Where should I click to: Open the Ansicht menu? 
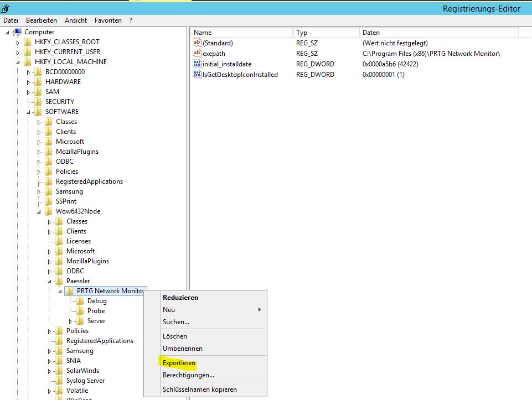pyautogui.click(x=76, y=20)
